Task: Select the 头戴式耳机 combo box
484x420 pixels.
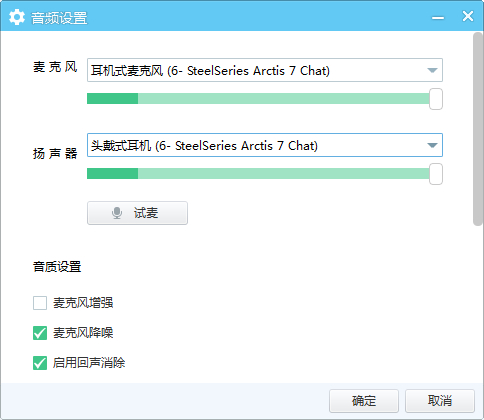Action: coord(265,145)
